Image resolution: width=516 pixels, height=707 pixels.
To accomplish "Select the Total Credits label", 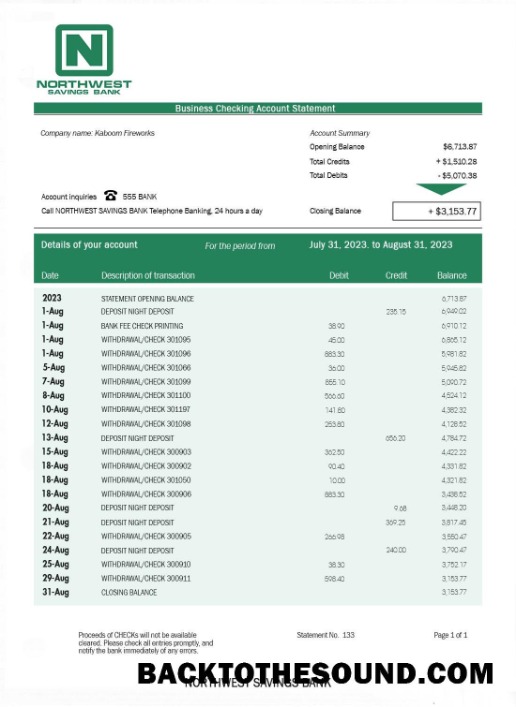I will point(329,161).
